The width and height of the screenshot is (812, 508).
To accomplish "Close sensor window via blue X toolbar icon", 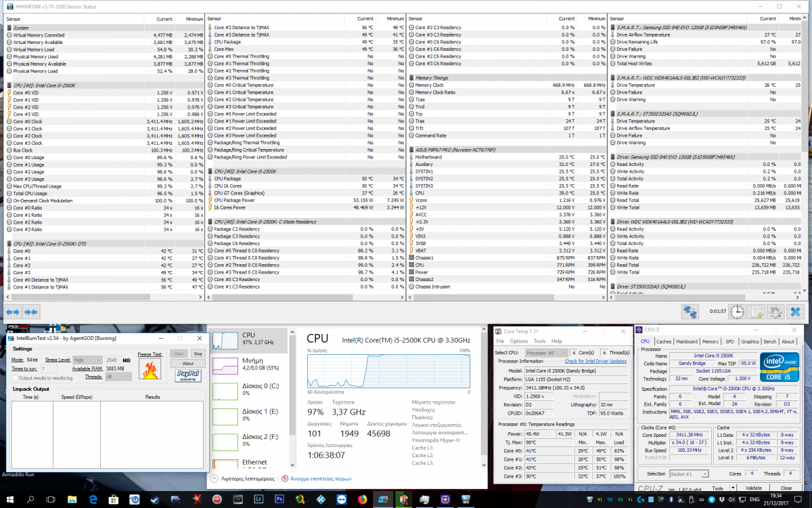I will coord(795,312).
